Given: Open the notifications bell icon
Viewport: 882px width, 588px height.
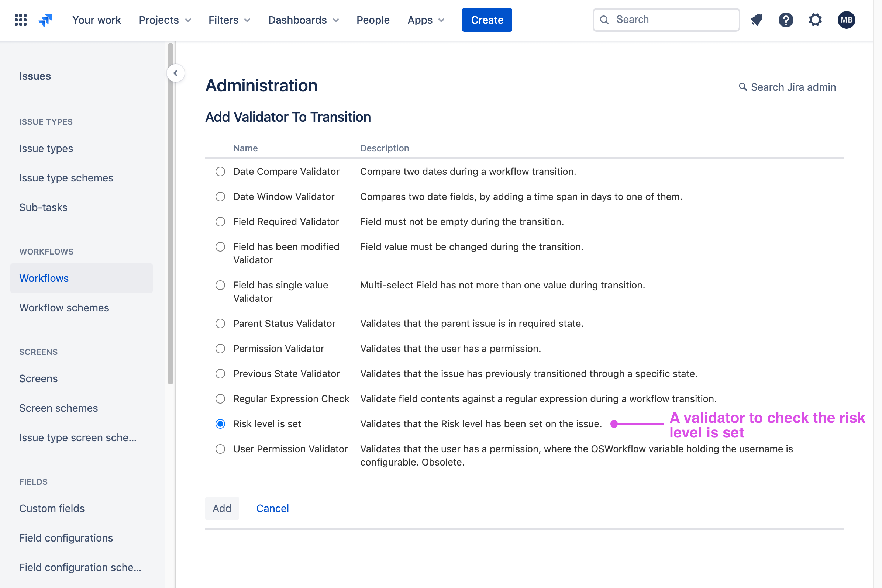Looking at the screenshot, I should (756, 20).
